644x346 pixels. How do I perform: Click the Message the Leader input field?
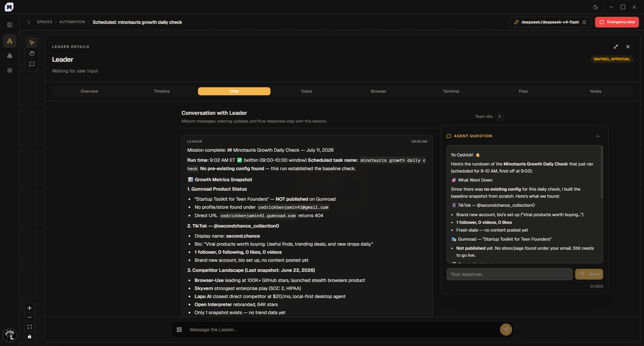(342, 330)
